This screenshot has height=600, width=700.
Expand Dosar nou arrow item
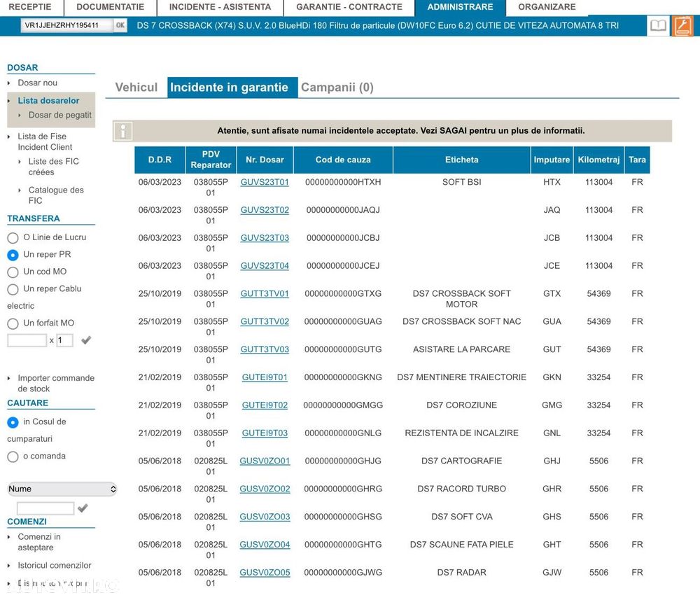pyautogui.click(x=38, y=83)
